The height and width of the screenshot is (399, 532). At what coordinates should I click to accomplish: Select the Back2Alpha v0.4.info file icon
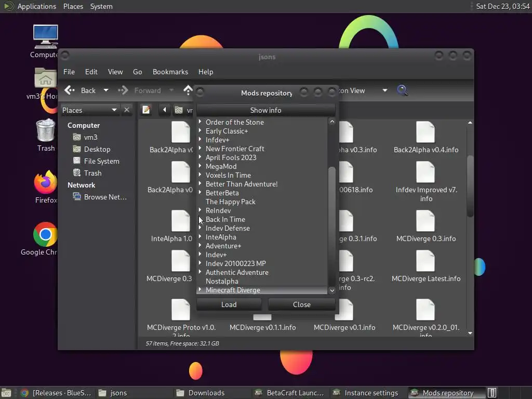click(425, 132)
